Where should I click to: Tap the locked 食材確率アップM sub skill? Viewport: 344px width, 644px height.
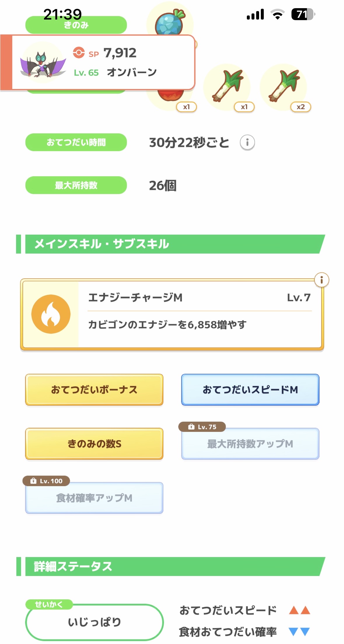tap(94, 498)
